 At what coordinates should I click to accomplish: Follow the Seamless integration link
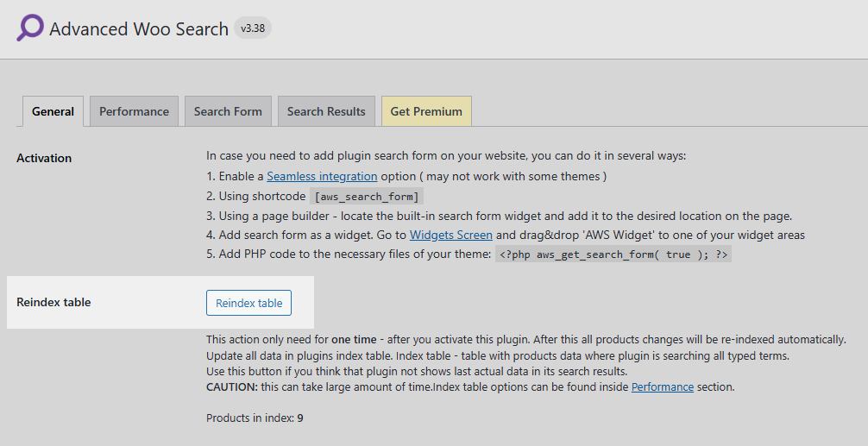322,177
